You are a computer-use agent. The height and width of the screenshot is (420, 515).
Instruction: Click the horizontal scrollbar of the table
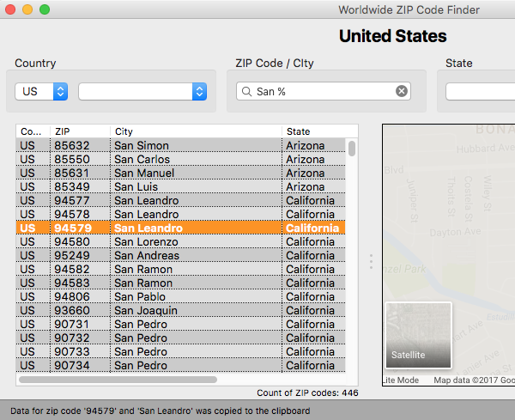118,380
